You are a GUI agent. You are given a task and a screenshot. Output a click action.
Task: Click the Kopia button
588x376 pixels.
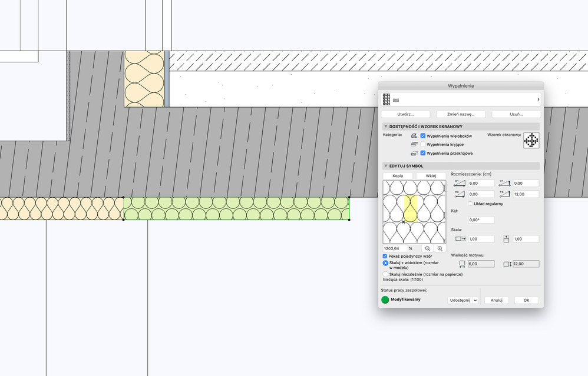tap(398, 175)
